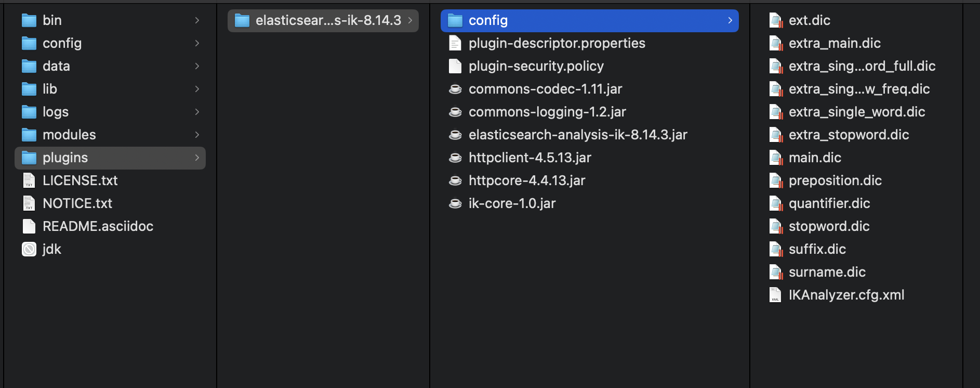980x388 pixels.
Task: Click the commons-codec-1.11.jar coffee cup icon
Action: click(455, 89)
